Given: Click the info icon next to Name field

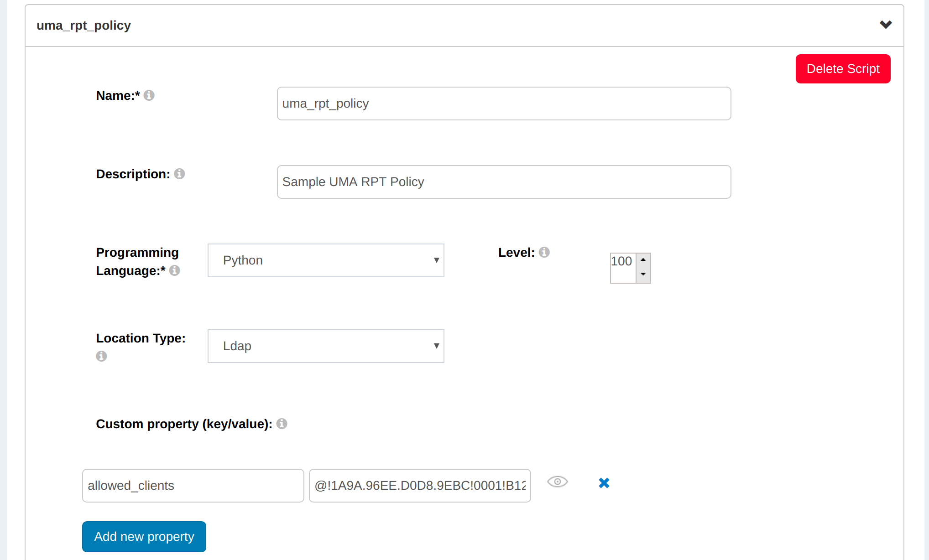Looking at the screenshot, I should (x=150, y=95).
